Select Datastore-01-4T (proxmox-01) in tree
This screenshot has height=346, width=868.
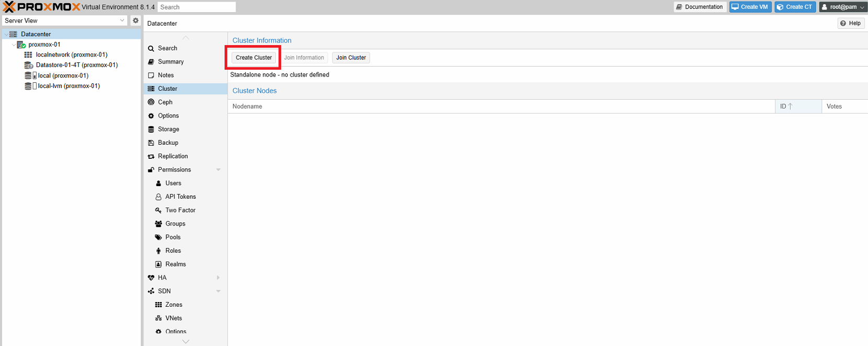click(76, 65)
